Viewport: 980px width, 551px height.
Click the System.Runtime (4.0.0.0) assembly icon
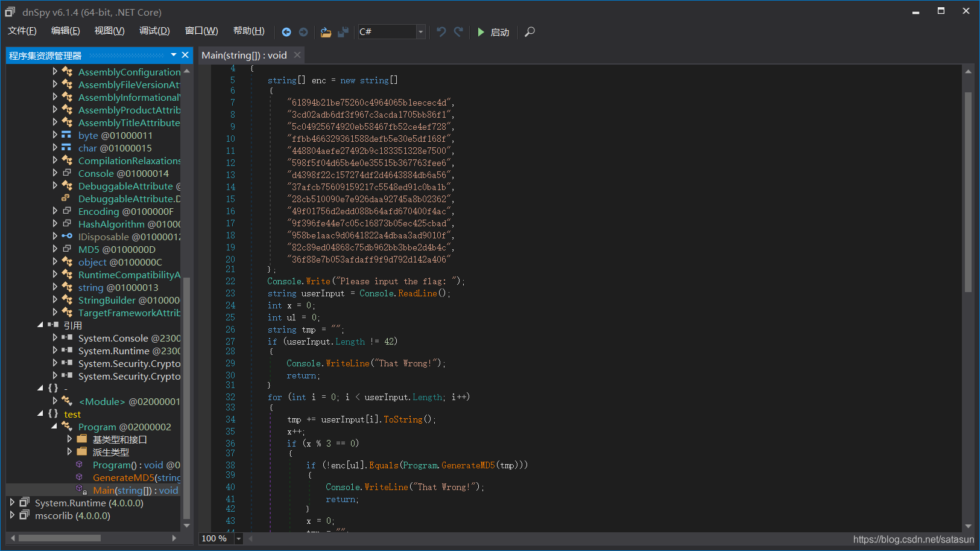(25, 503)
